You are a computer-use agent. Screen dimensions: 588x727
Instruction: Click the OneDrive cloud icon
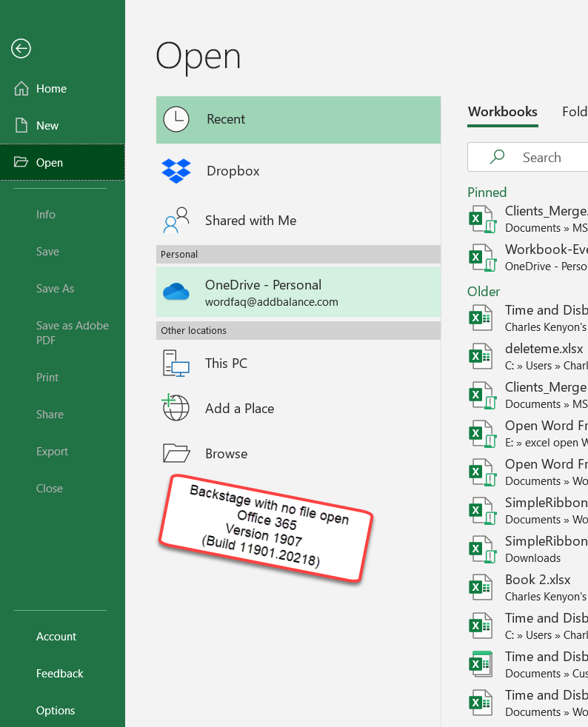click(x=176, y=292)
